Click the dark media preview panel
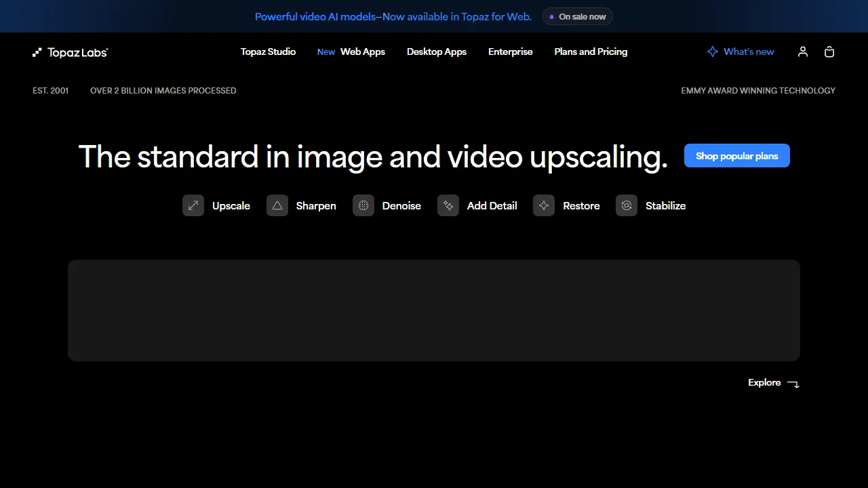The image size is (868, 488). tap(434, 310)
